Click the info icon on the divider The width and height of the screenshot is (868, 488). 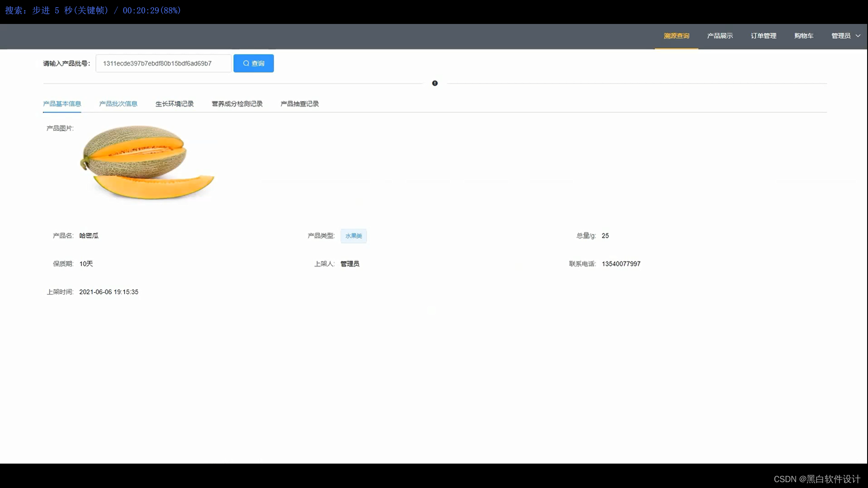point(435,83)
